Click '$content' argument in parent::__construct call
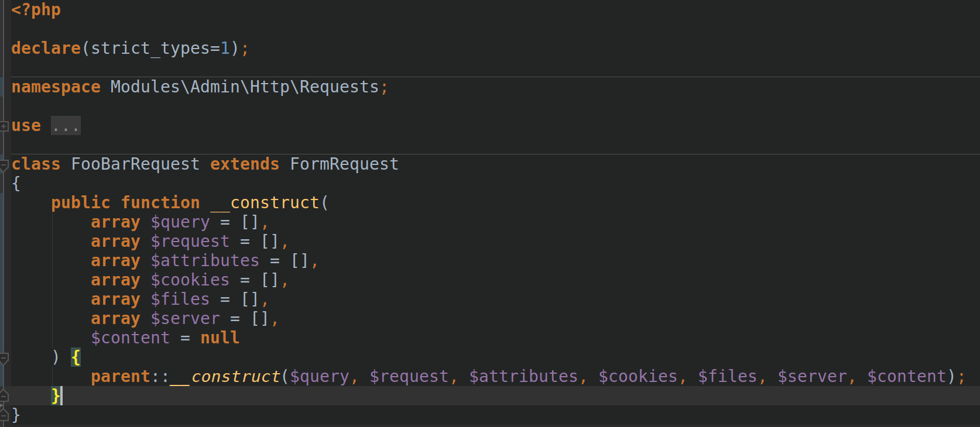The image size is (980, 427). [907, 377]
